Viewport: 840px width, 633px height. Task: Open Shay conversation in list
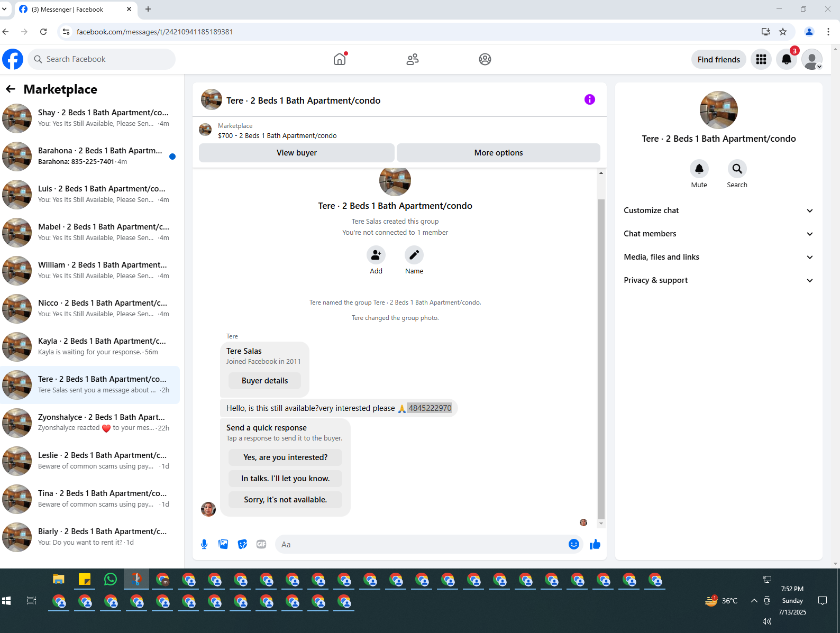click(x=90, y=118)
